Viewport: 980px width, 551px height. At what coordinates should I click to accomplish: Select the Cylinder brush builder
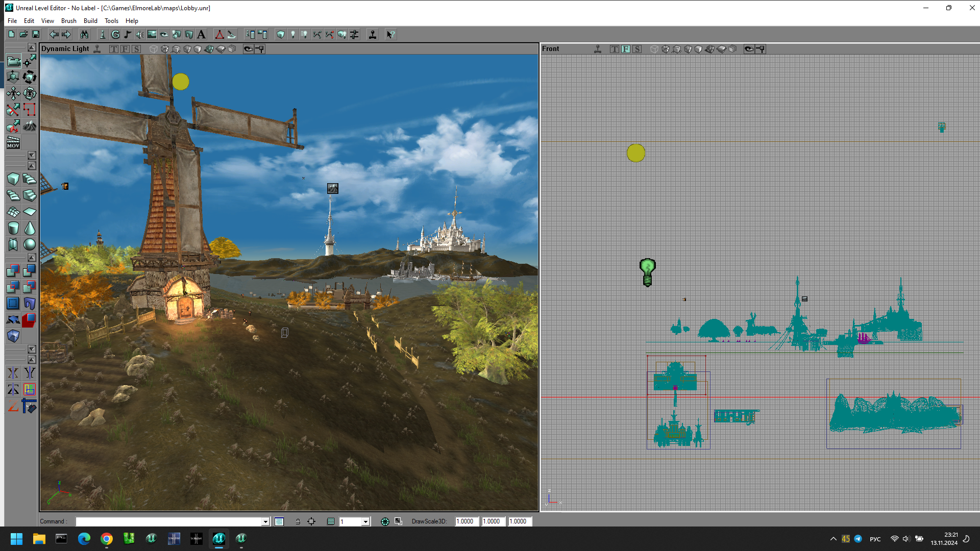(x=13, y=228)
